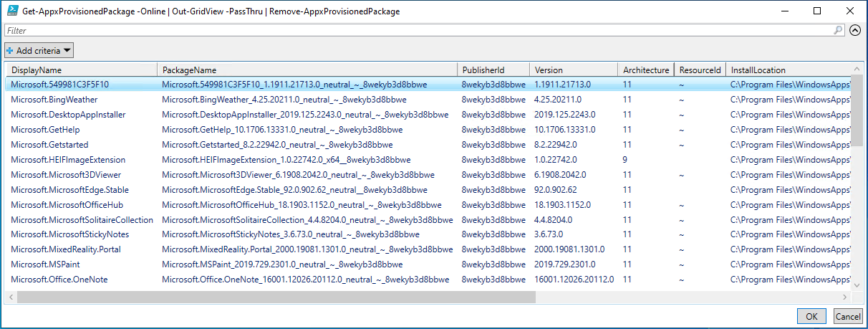Click the PowerShell icon in title bar
The image size is (868, 329).
12,11
